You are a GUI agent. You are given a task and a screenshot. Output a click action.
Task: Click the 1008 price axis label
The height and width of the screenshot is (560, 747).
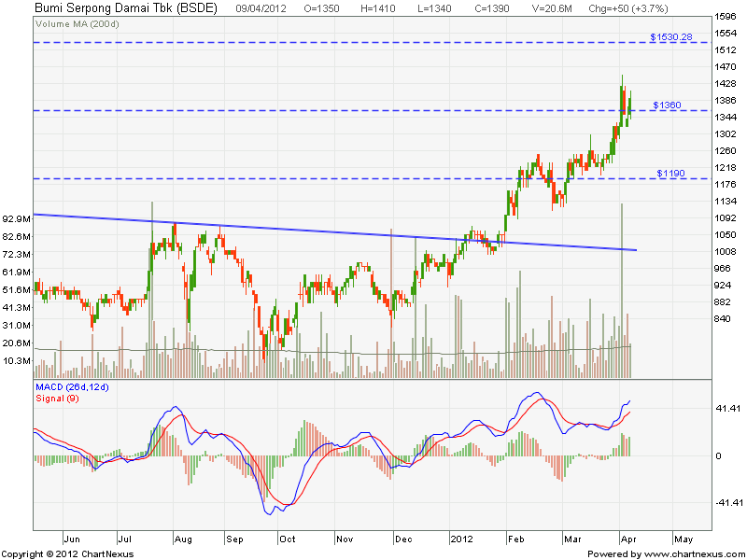point(726,251)
